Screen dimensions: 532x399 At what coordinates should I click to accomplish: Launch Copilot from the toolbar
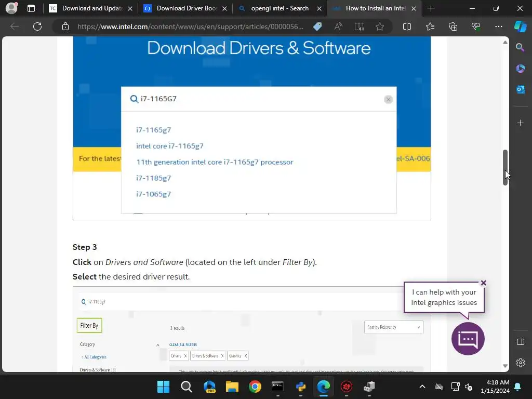520,26
